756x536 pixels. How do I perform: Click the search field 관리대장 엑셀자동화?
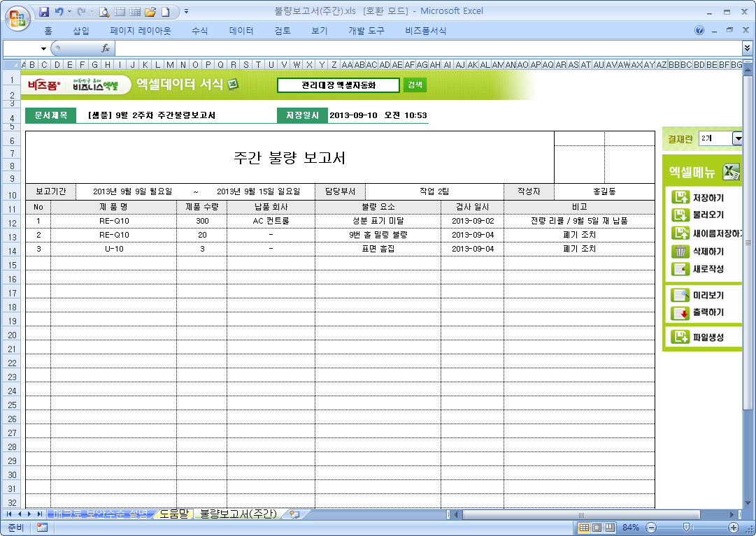[338, 85]
